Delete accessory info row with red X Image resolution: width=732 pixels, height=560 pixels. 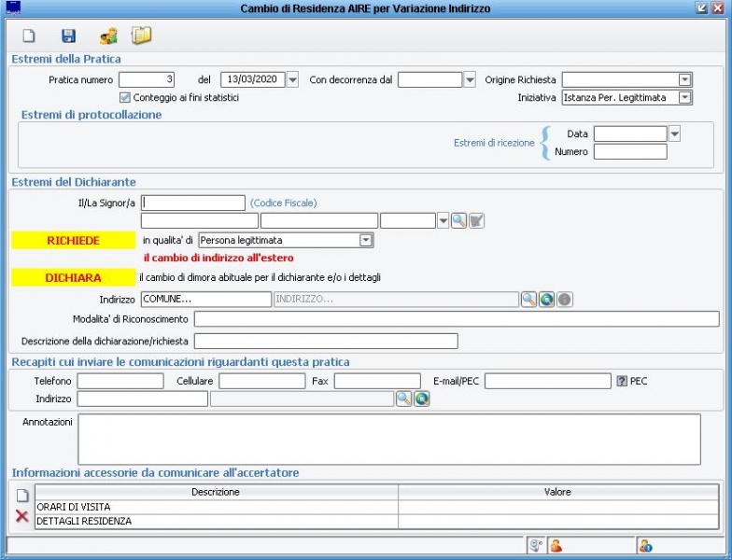coord(21,516)
